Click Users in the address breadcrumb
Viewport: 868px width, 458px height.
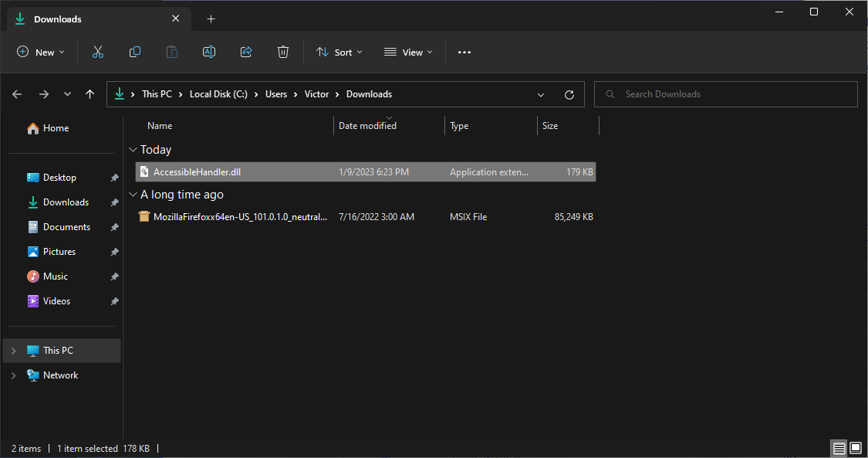[x=276, y=94]
